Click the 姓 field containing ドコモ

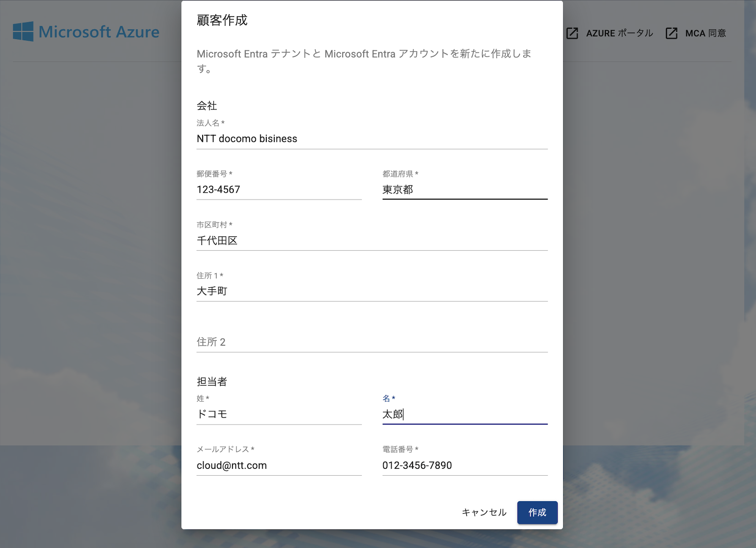coord(279,414)
